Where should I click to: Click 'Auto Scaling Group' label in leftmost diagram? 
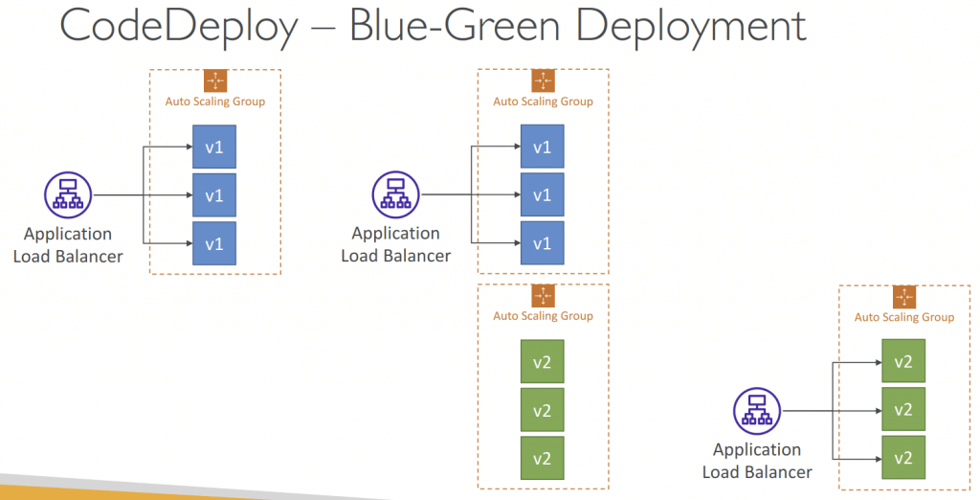click(215, 102)
